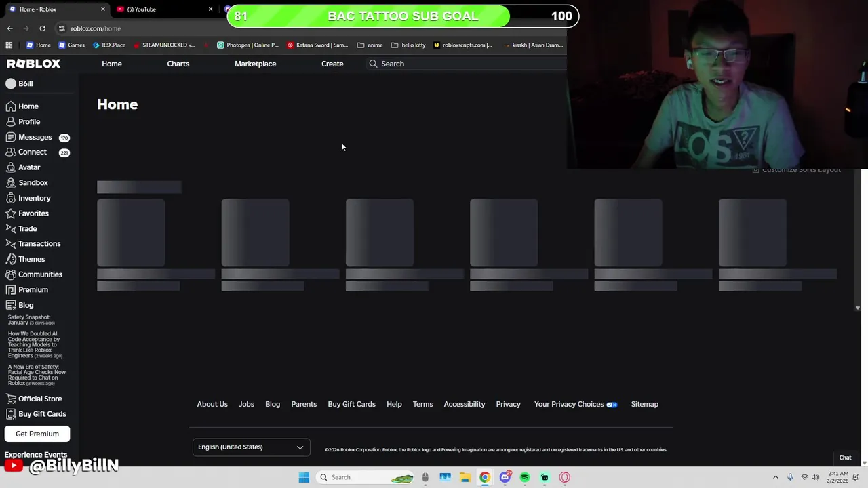Screen dimensions: 868x488
Task: Select Home in the top nav
Action: pyautogui.click(x=112, y=64)
